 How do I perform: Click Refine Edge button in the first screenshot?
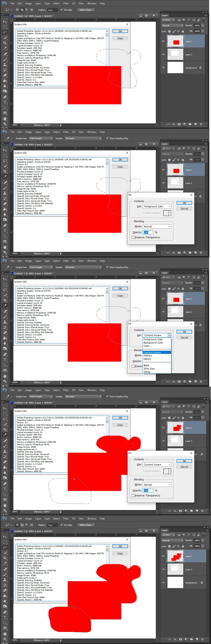(86, 10)
